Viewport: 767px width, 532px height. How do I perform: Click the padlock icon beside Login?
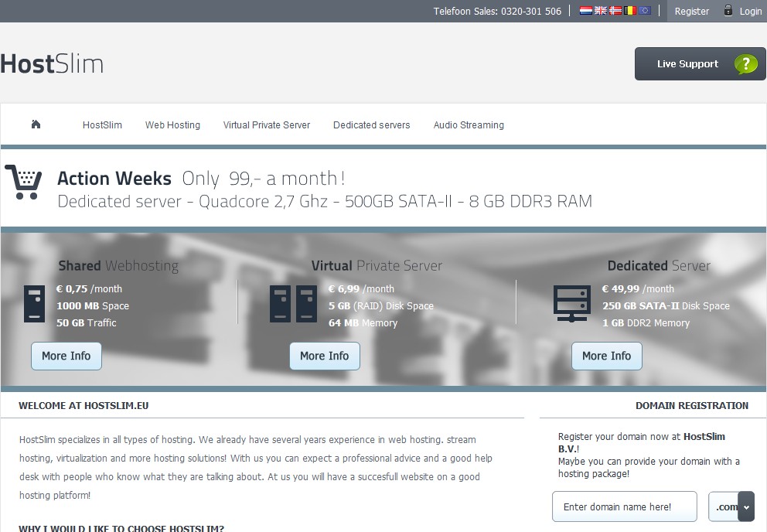tap(728, 10)
